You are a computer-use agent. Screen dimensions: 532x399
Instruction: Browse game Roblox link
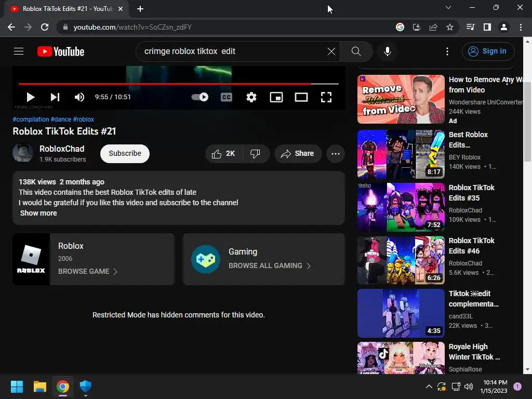coord(87,271)
